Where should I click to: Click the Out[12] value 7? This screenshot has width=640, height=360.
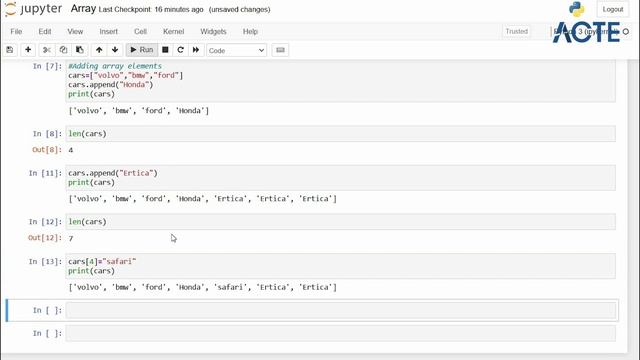tap(71, 238)
